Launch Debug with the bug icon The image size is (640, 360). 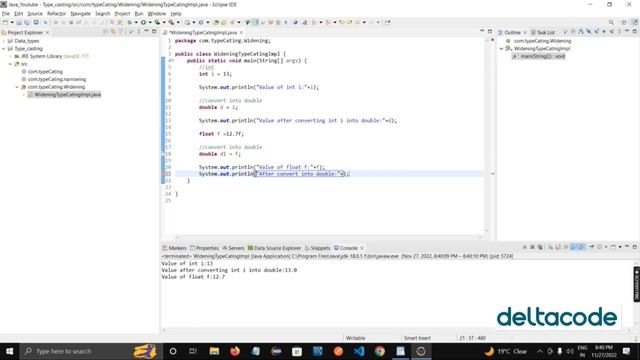point(129,22)
